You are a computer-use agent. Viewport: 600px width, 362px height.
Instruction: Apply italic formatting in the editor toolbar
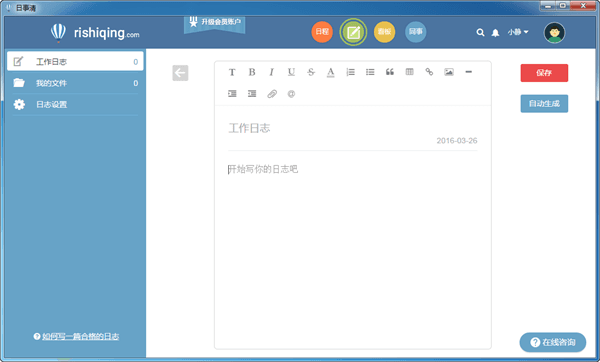[x=272, y=72]
